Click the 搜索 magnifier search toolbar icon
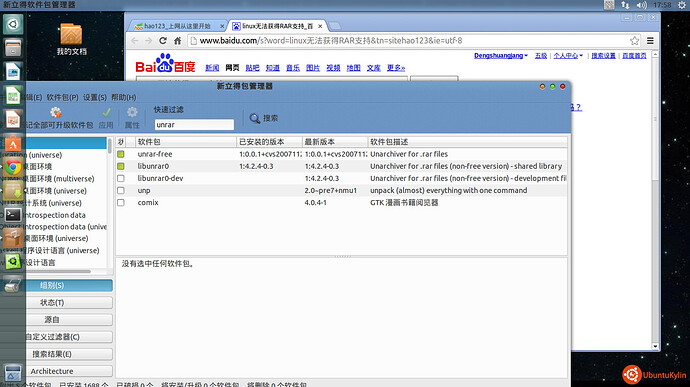This screenshot has width=690, height=387. (264, 118)
